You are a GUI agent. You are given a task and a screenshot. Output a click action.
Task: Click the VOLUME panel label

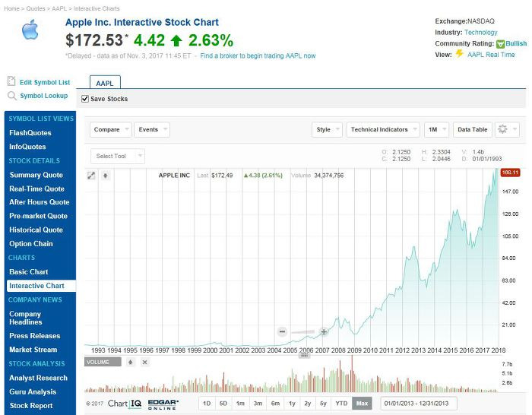[x=103, y=362]
